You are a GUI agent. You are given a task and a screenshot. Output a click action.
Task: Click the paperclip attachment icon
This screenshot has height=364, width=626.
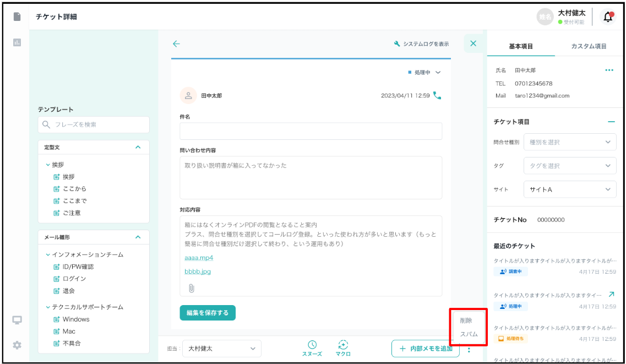pyautogui.click(x=192, y=288)
